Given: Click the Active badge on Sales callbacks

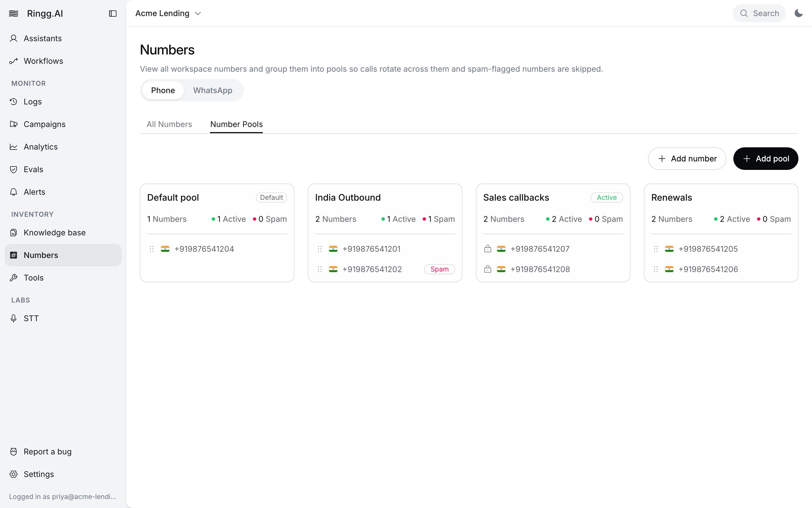Looking at the screenshot, I should (607, 198).
